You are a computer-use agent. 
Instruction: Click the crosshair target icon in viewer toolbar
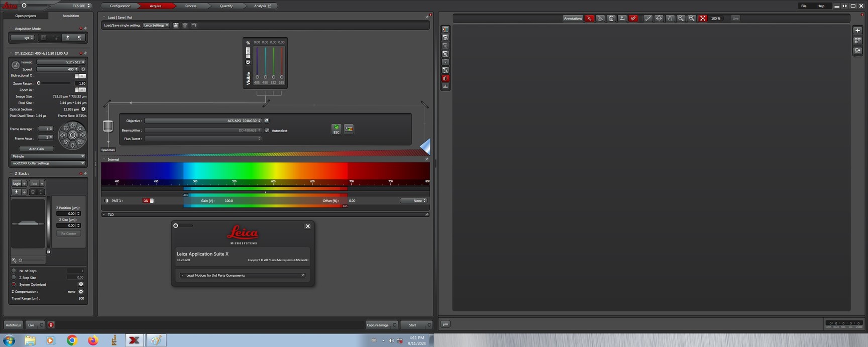pos(659,18)
